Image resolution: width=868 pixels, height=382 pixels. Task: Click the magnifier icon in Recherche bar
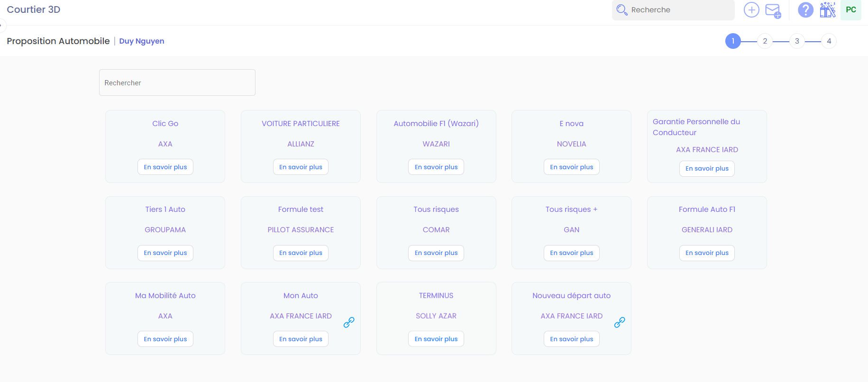[621, 9]
